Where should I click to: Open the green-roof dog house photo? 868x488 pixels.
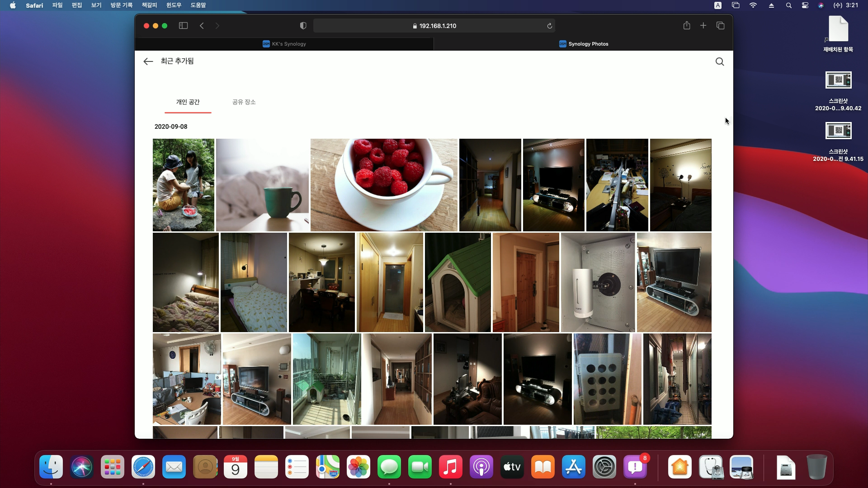coord(458,282)
